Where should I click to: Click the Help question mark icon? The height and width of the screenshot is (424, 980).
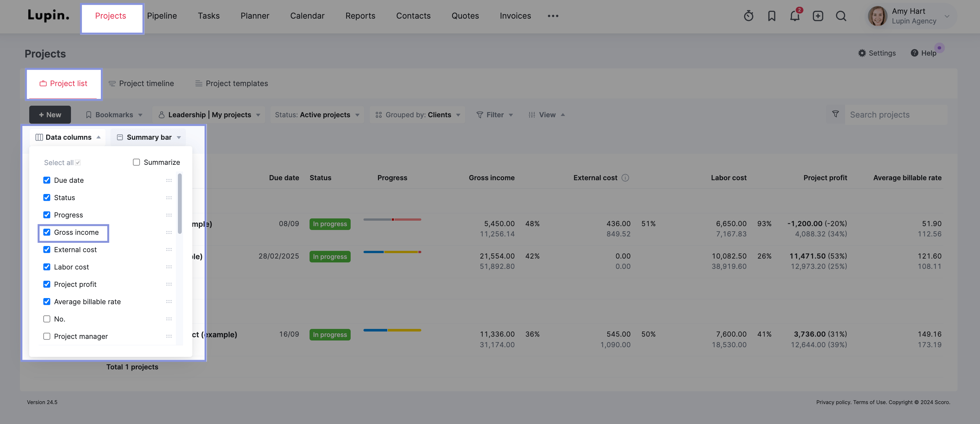coord(914,53)
